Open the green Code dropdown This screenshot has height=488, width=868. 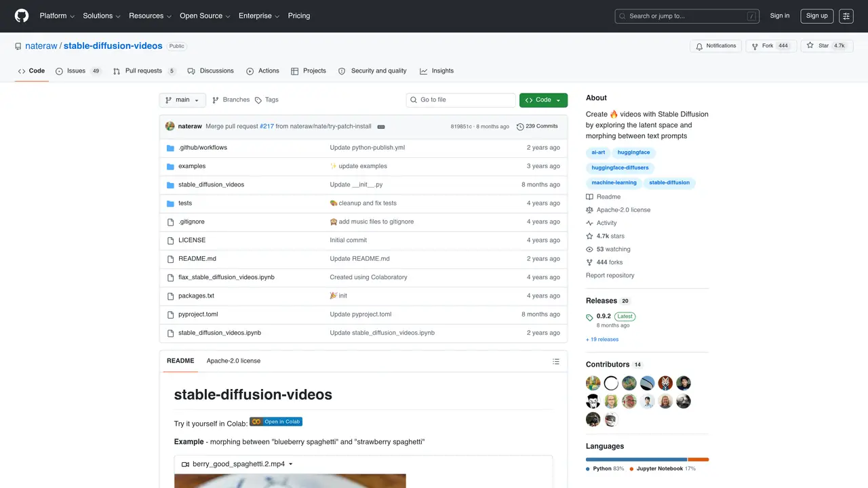[x=543, y=100]
